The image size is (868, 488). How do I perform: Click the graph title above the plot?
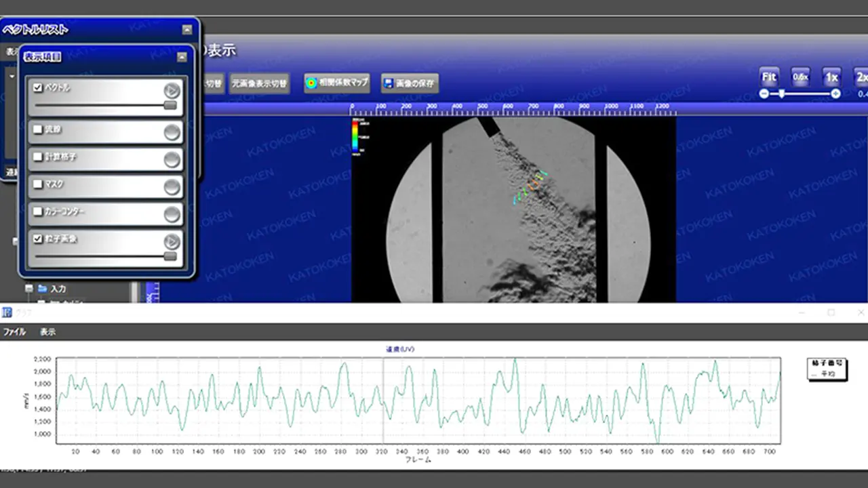click(x=400, y=350)
